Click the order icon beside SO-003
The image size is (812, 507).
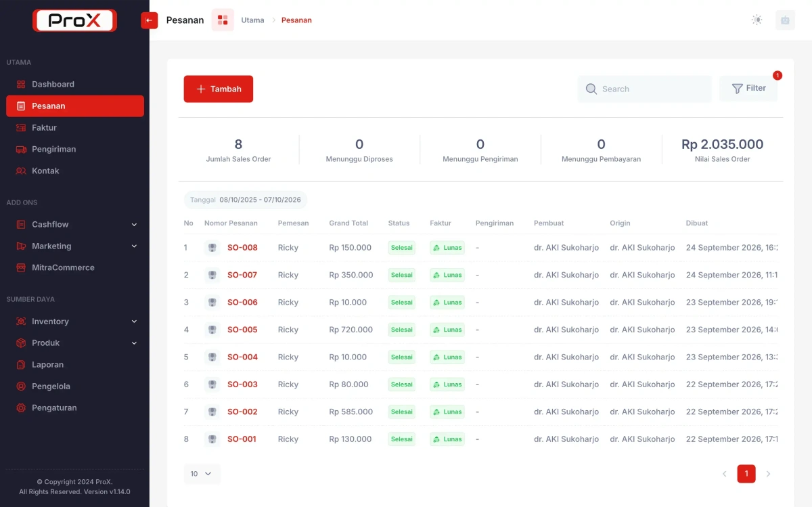click(212, 384)
